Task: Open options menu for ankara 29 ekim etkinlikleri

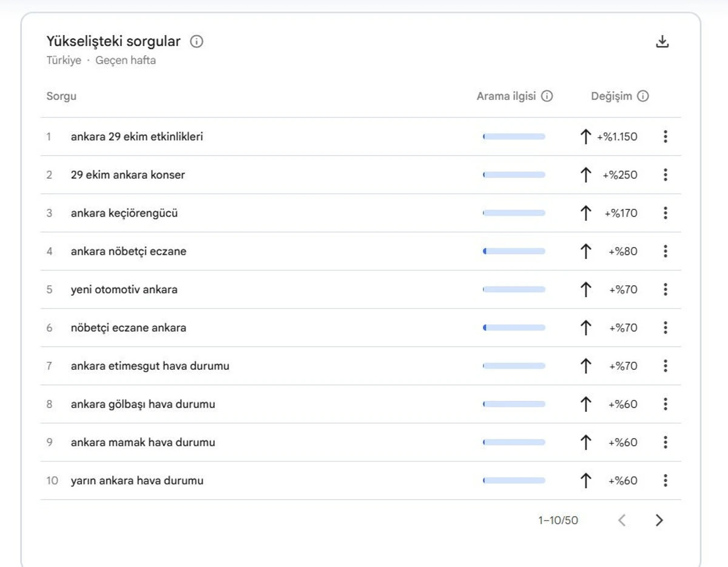Action: (666, 136)
